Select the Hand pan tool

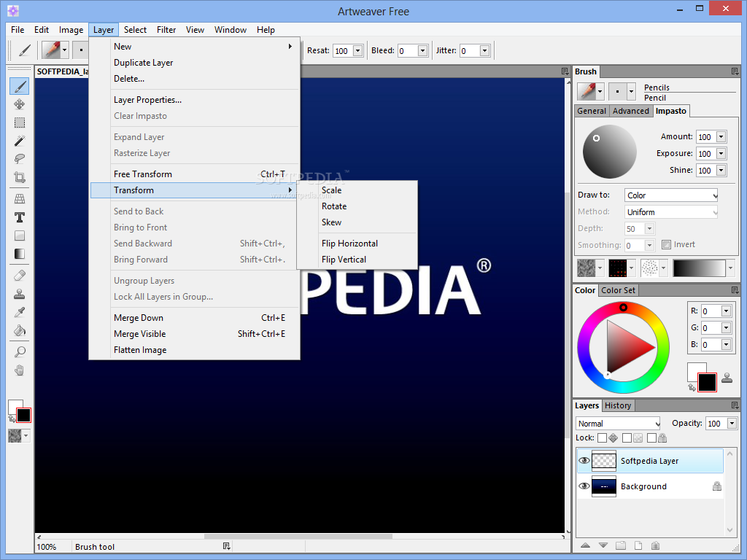pyautogui.click(x=20, y=370)
